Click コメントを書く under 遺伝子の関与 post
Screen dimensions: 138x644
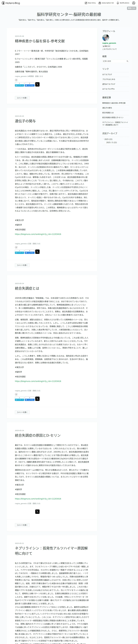pyautogui.click(x=22, y=265)
